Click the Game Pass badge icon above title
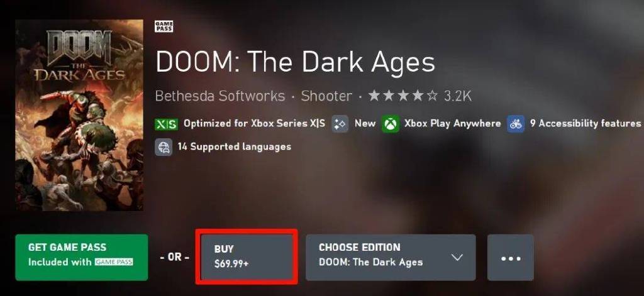This screenshot has width=644, height=296. click(164, 26)
